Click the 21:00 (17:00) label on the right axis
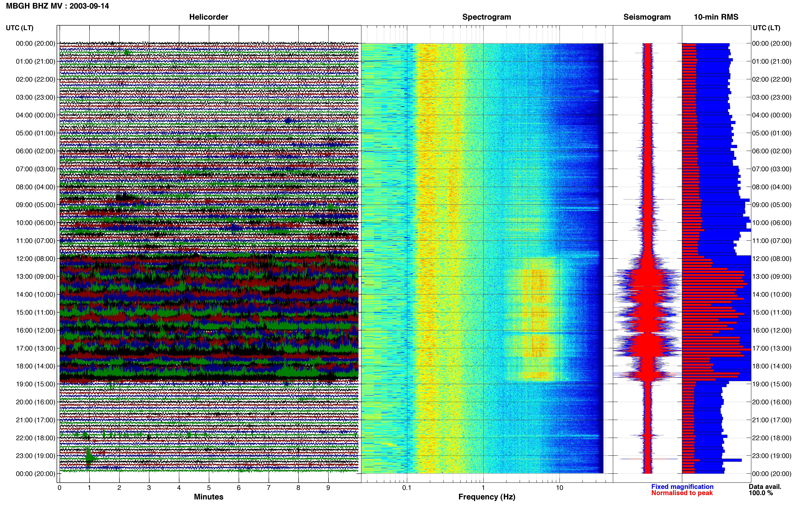812x508 pixels. coord(772,420)
